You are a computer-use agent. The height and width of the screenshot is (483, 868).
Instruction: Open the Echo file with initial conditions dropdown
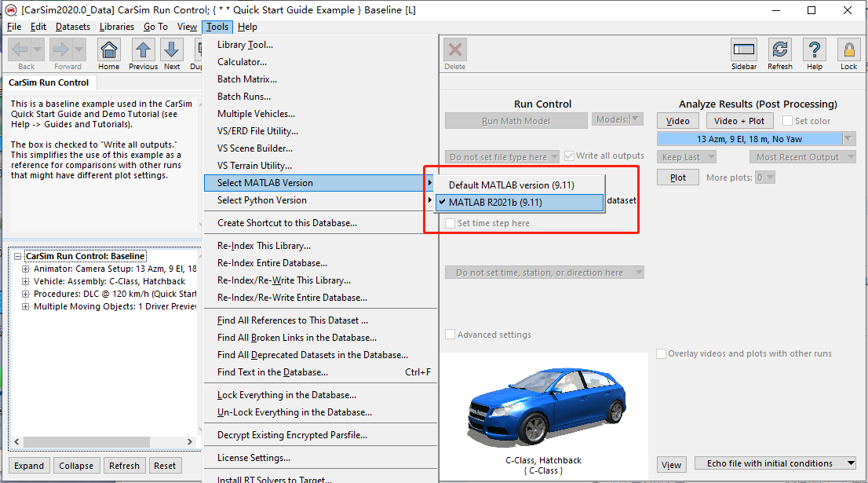[x=775, y=463]
